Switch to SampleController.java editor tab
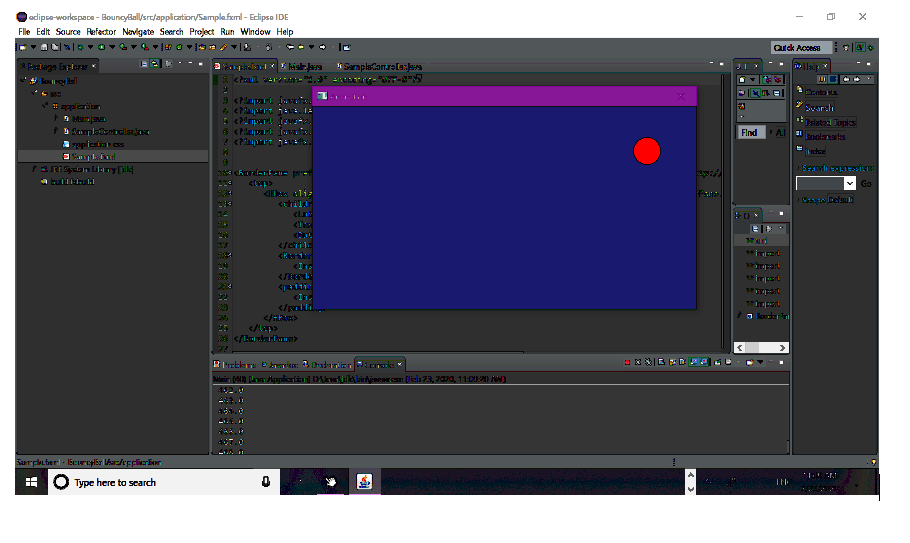910x543 pixels. 380,67
